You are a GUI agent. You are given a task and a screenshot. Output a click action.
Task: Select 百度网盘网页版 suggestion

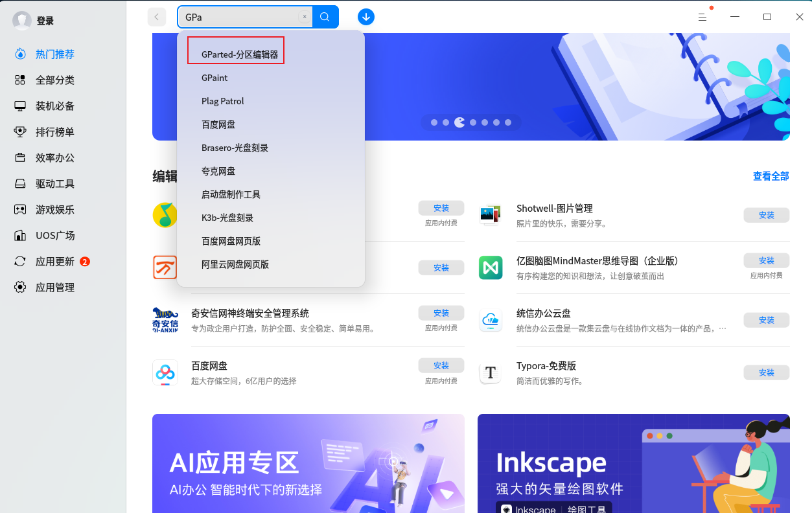(231, 241)
